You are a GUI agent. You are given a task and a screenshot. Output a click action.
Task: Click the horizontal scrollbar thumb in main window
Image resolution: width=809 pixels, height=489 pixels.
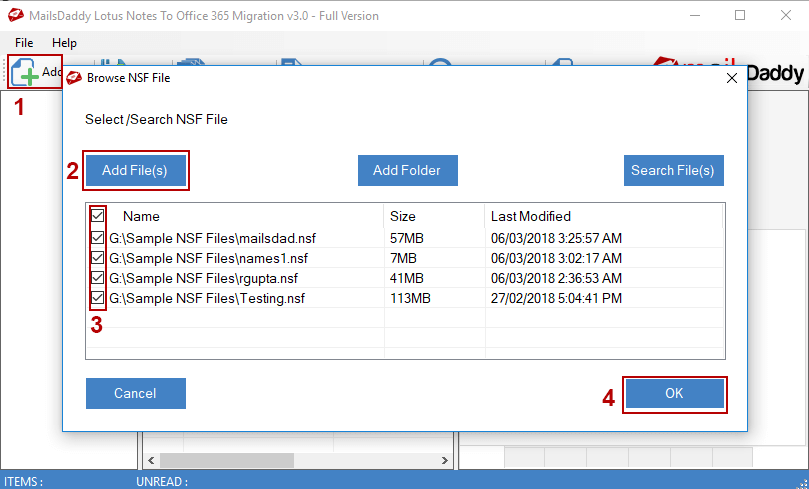[227, 460]
